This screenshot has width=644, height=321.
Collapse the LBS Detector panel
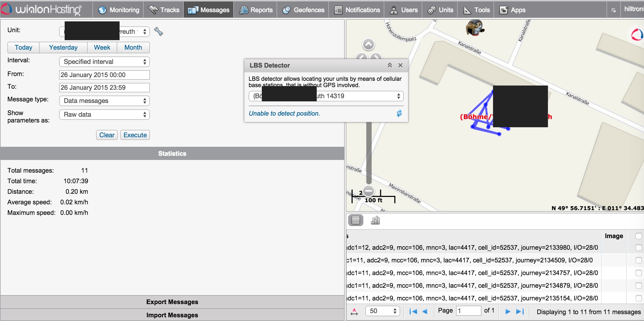(390, 65)
